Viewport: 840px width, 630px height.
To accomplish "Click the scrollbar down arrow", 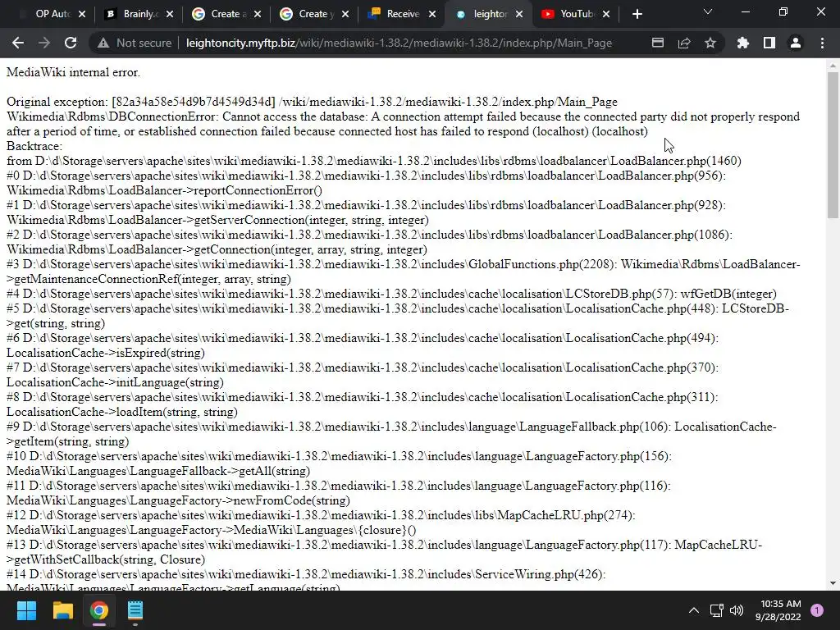I will (x=833, y=583).
